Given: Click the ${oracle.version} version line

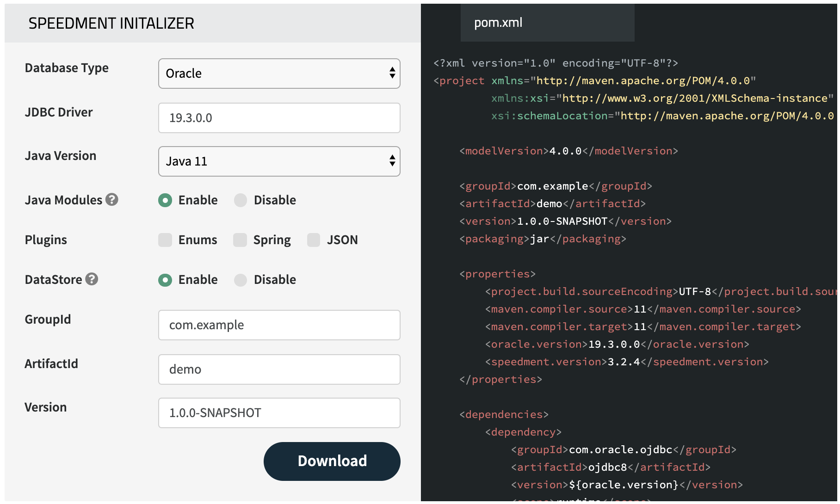Looking at the screenshot, I should tap(627, 485).
